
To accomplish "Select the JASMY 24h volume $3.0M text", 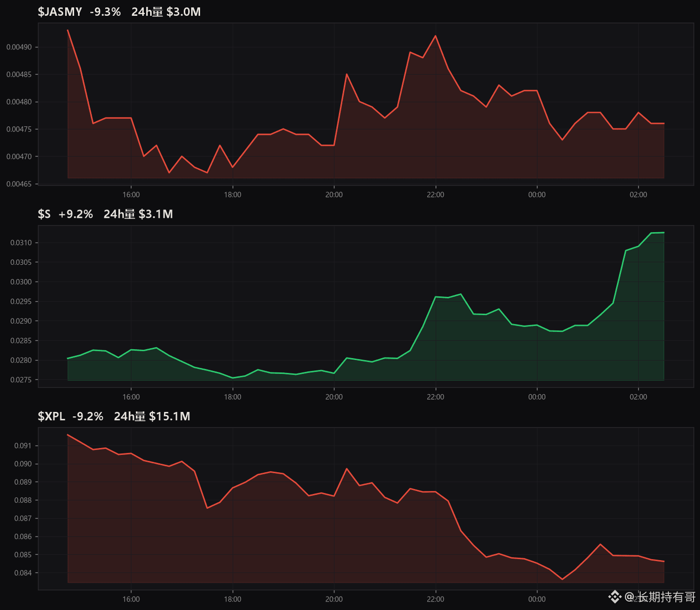I will click(166, 12).
